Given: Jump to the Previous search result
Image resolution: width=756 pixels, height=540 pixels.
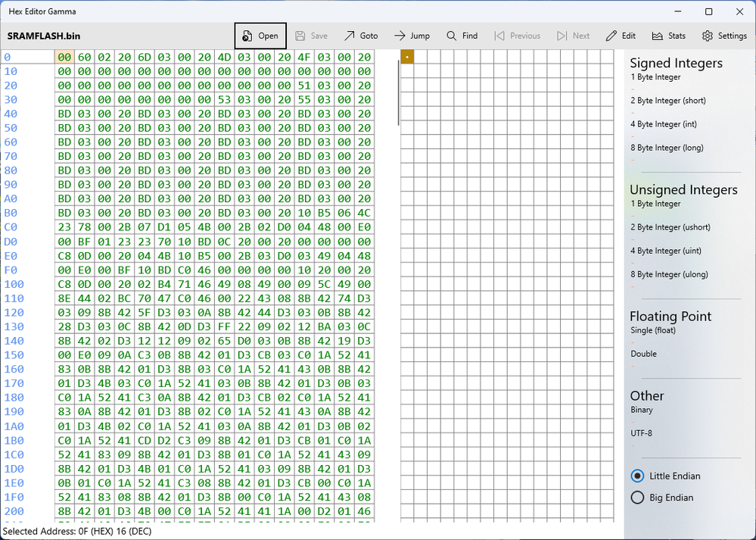Looking at the screenshot, I should pyautogui.click(x=517, y=35).
